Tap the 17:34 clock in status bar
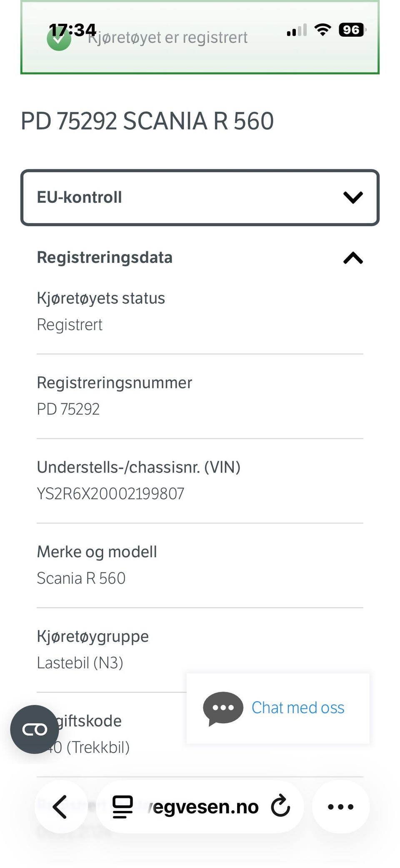This screenshot has height=868, width=400. click(x=72, y=30)
